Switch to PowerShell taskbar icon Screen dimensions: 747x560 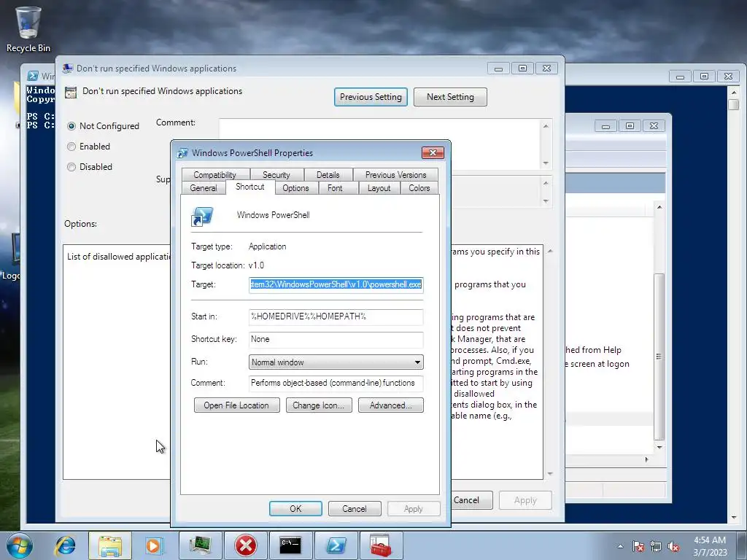[x=336, y=545]
